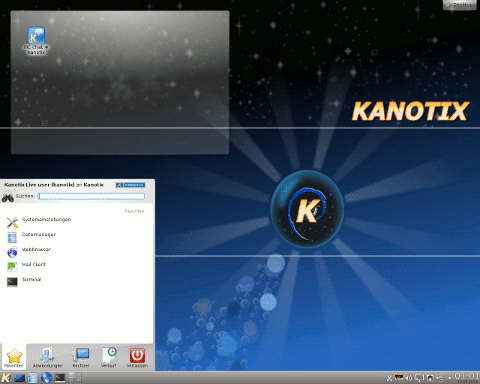Click the German flag keyboard layout icon
Screen dimensions: 480x384
tap(399, 378)
